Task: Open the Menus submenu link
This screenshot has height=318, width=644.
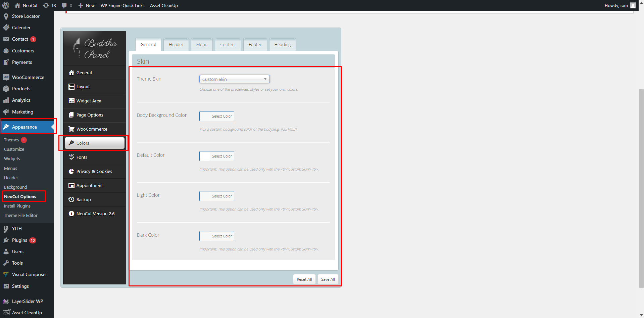Action: click(x=10, y=168)
